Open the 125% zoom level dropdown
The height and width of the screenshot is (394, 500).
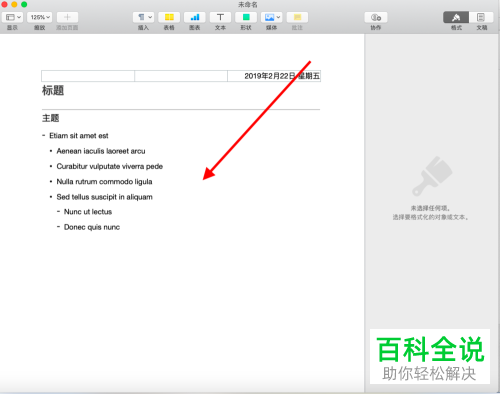pyautogui.click(x=39, y=17)
